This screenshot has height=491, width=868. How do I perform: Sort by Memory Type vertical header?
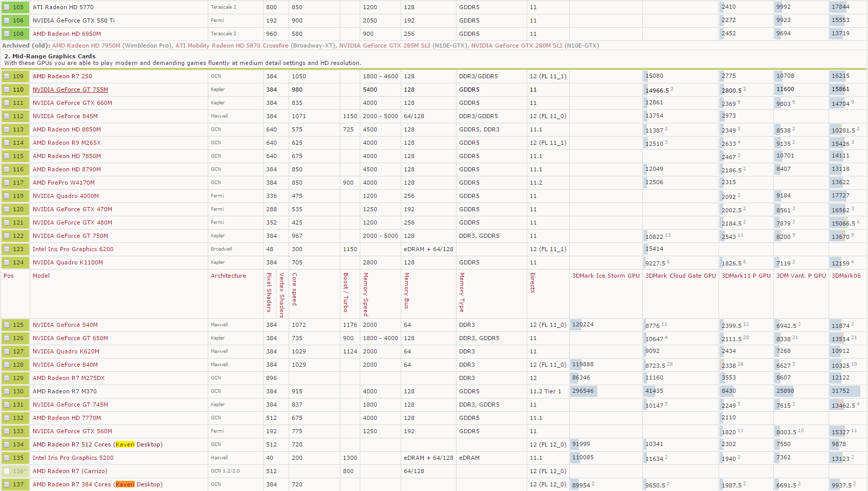pyautogui.click(x=462, y=292)
